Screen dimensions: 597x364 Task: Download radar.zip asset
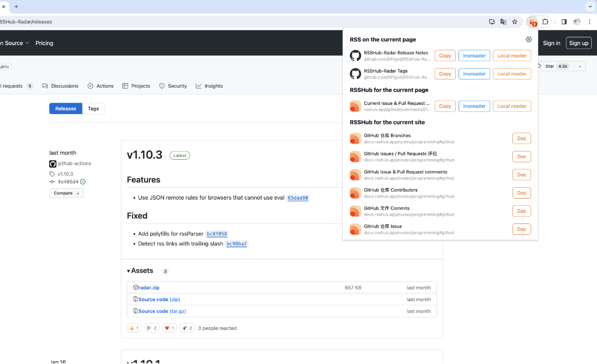[149, 287]
